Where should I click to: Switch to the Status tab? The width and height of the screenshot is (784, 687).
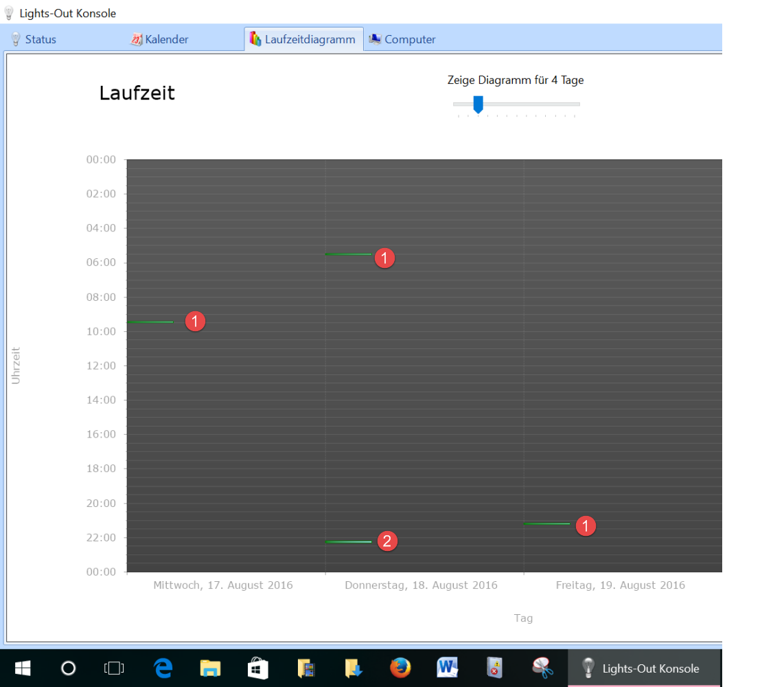pos(34,39)
